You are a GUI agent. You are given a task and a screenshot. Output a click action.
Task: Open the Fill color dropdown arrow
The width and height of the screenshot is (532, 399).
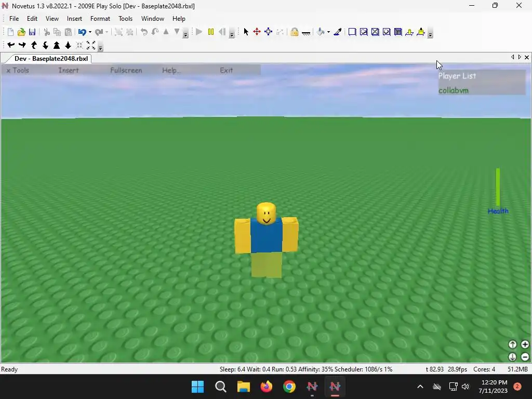[328, 32]
